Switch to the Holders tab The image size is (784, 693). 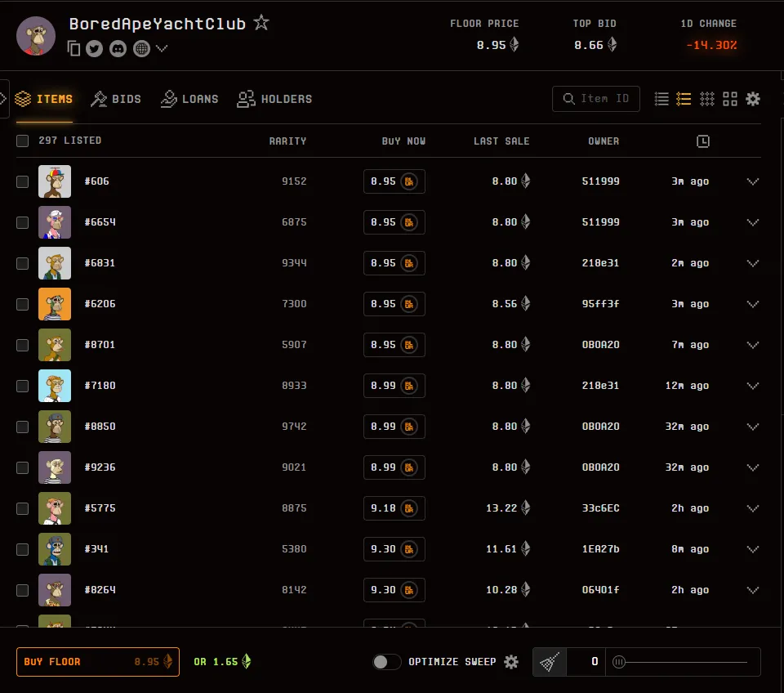274,99
